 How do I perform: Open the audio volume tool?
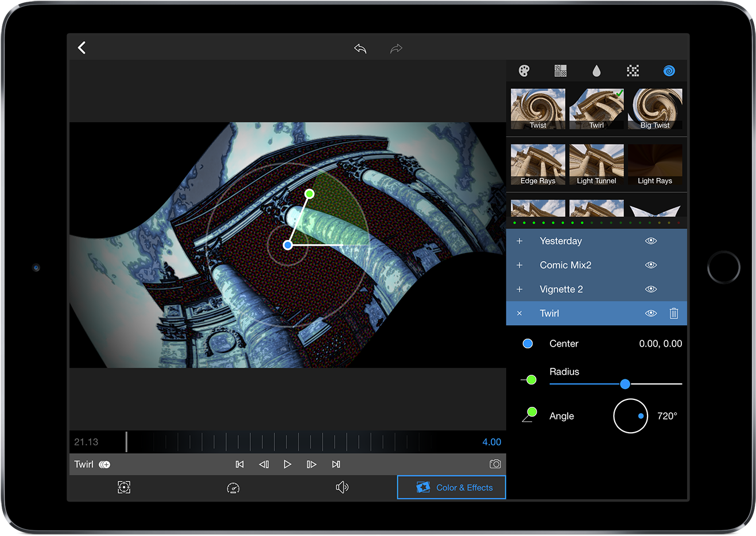[x=342, y=488]
